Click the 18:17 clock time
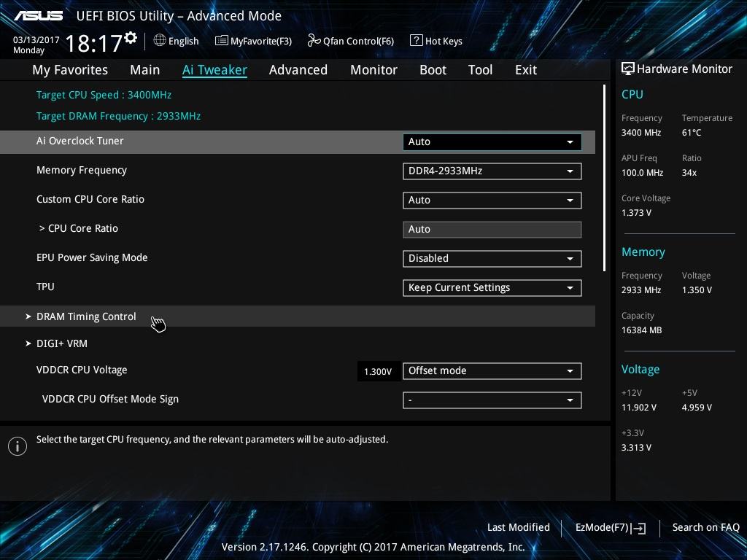Viewport: 747px width, 560px height. tap(94, 43)
